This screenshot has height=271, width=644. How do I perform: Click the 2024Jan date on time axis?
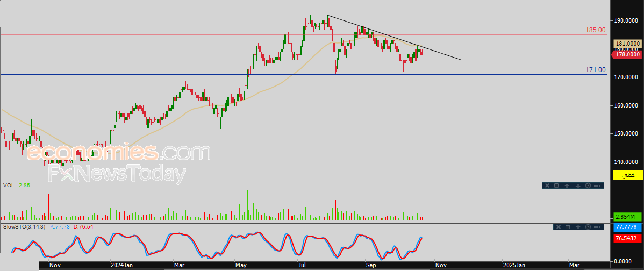[x=121, y=266]
